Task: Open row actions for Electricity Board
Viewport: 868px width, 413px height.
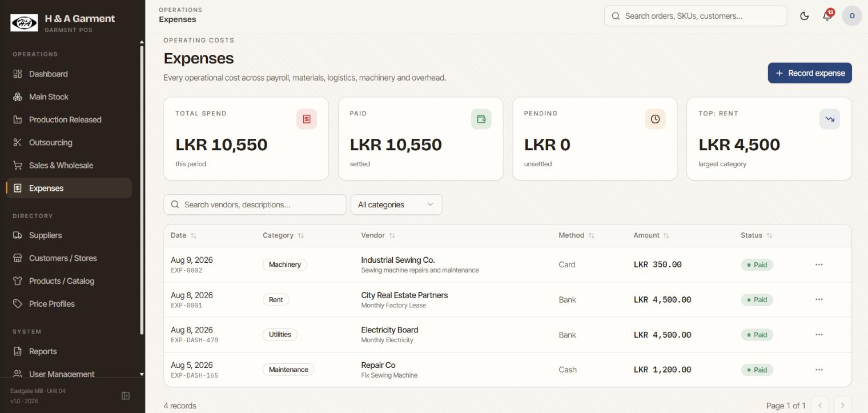Action: pos(819,335)
